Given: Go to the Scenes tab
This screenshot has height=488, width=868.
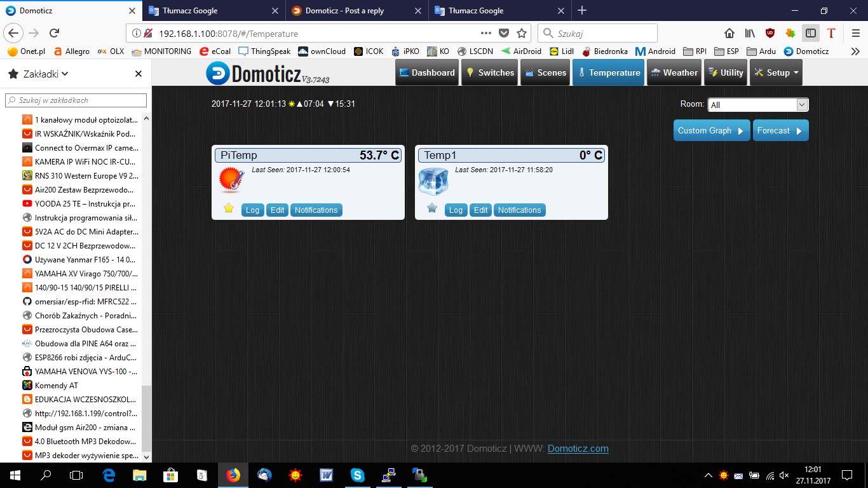Looking at the screenshot, I should (545, 72).
